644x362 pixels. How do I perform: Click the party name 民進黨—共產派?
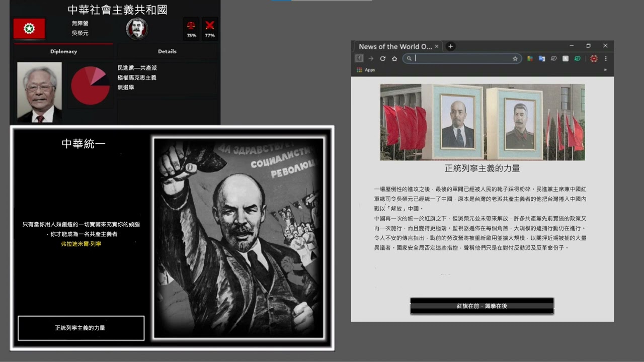pos(137,68)
